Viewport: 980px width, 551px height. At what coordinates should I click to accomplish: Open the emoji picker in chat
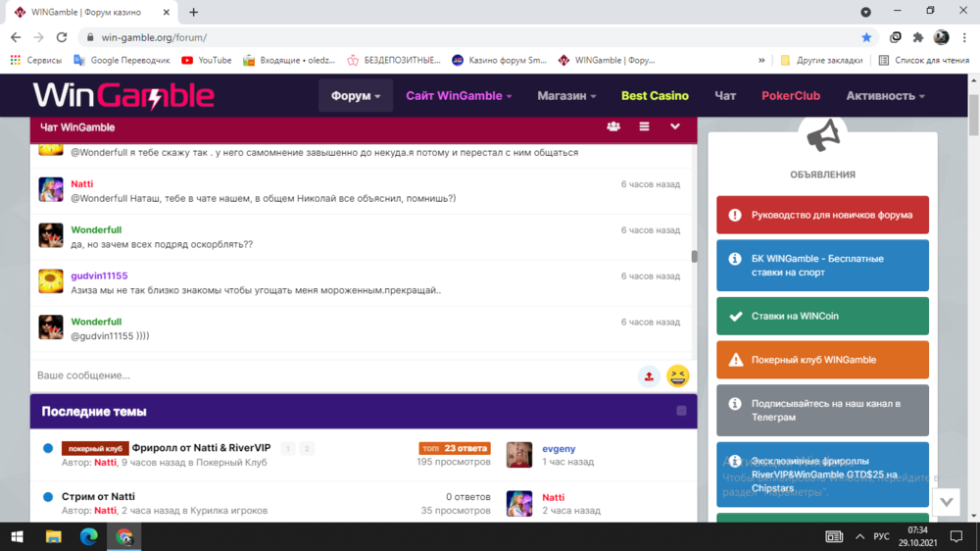click(677, 376)
